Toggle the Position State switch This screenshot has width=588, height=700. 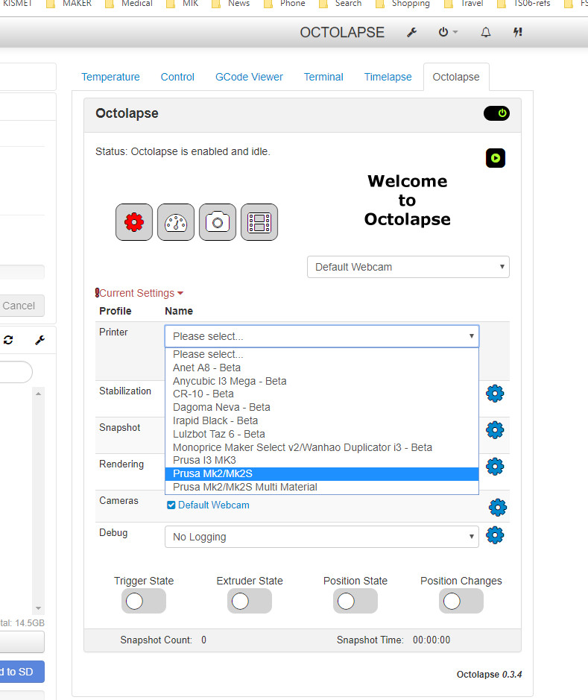click(x=355, y=601)
